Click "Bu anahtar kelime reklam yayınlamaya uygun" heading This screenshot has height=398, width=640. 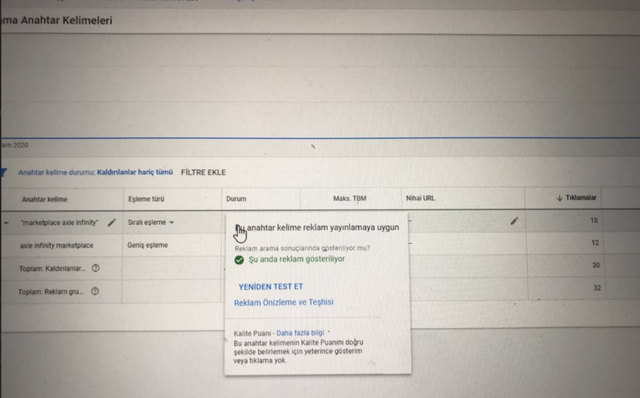317,227
